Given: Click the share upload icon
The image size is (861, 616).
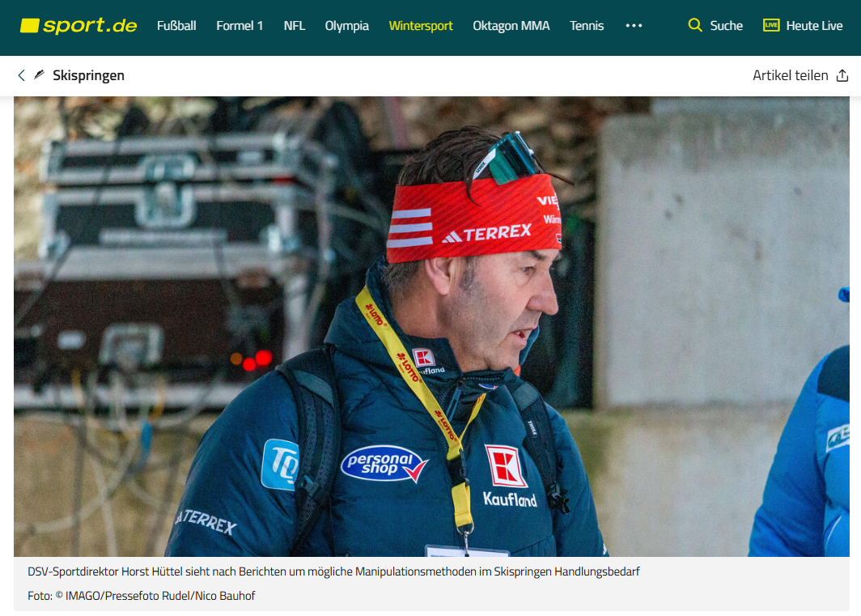Looking at the screenshot, I should click(x=842, y=76).
